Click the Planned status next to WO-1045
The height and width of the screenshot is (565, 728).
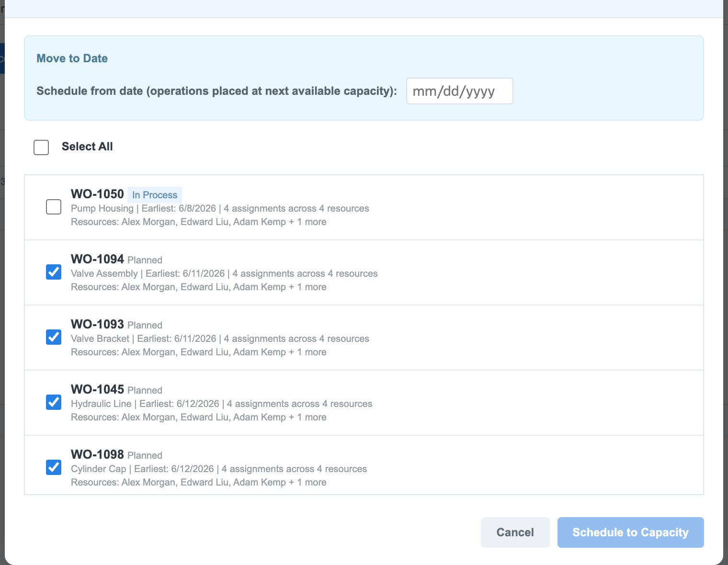(145, 390)
